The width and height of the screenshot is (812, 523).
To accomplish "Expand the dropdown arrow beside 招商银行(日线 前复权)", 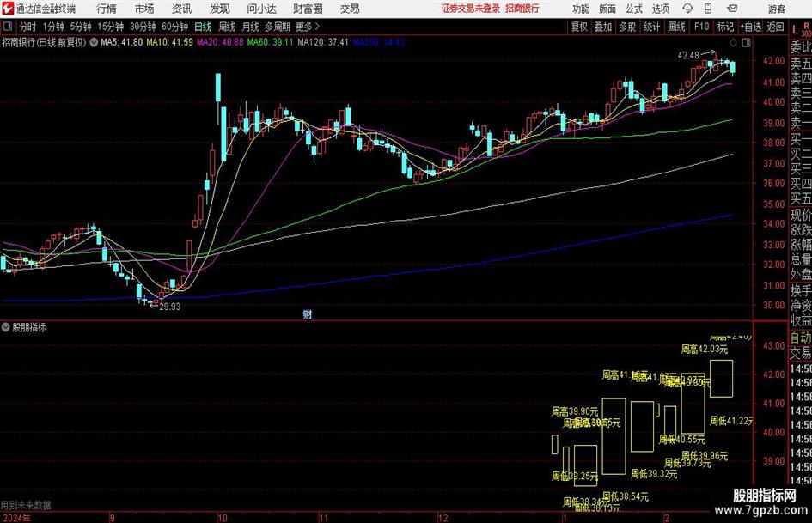I will [94, 42].
